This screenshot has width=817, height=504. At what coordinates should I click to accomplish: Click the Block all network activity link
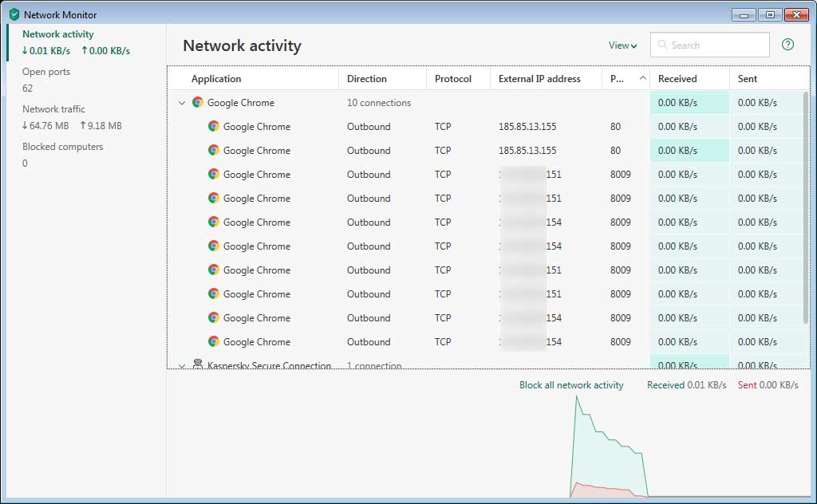[x=571, y=384]
